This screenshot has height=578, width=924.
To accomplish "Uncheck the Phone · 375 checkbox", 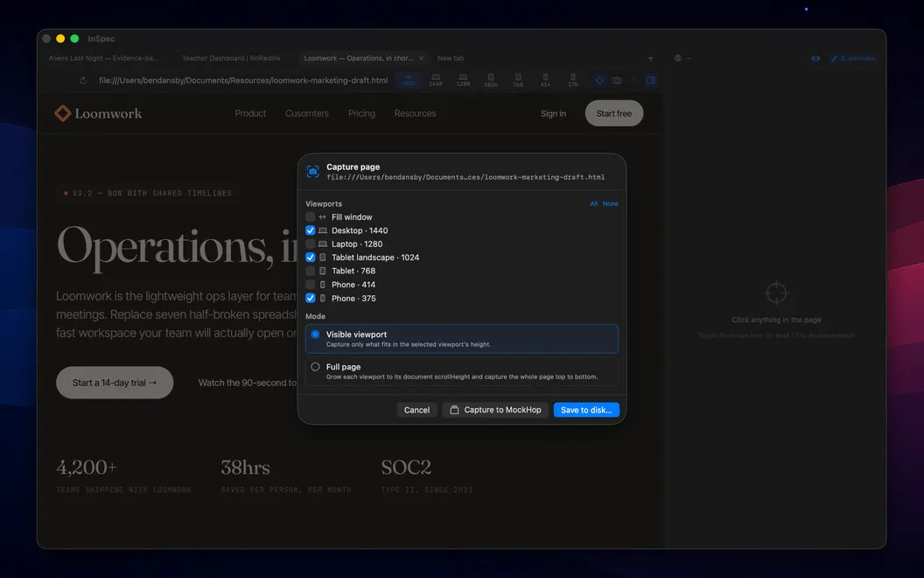I will click(310, 298).
